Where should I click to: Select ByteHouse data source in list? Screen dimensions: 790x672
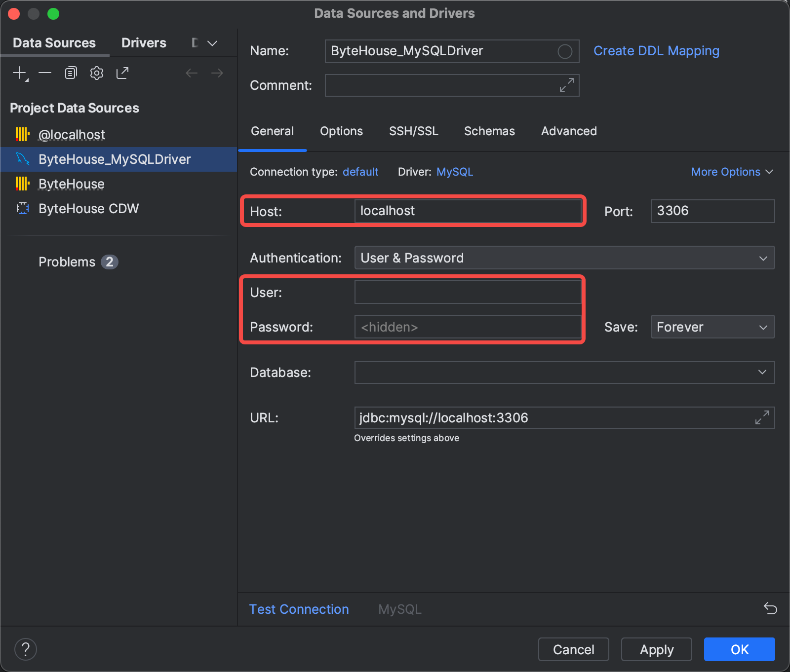[x=118, y=184]
